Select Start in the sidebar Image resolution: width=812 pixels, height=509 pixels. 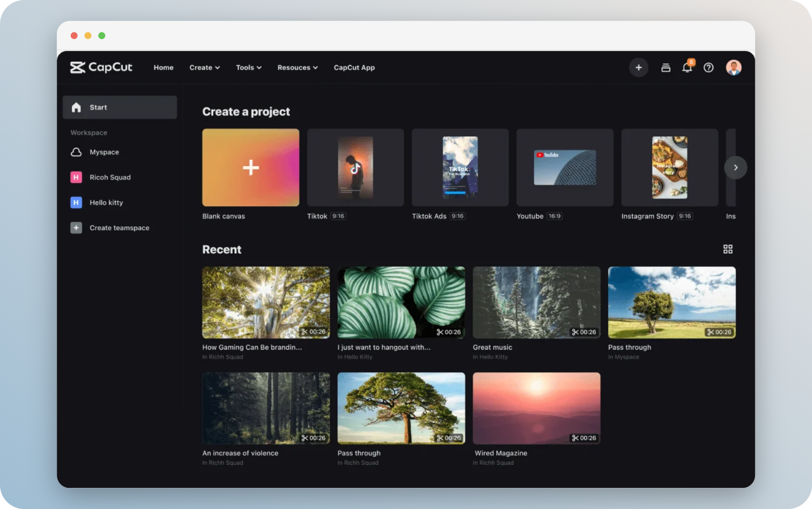[x=120, y=107]
